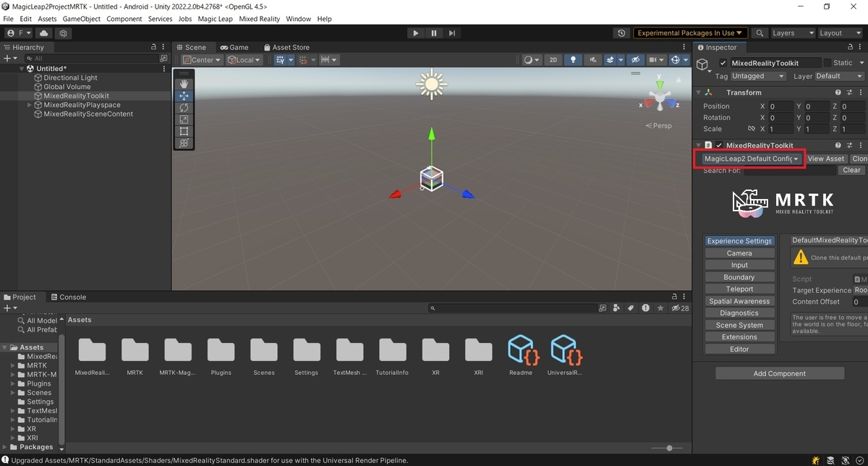The image size is (868, 466).
Task: Click Add Component button
Action: (x=780, y=373)
